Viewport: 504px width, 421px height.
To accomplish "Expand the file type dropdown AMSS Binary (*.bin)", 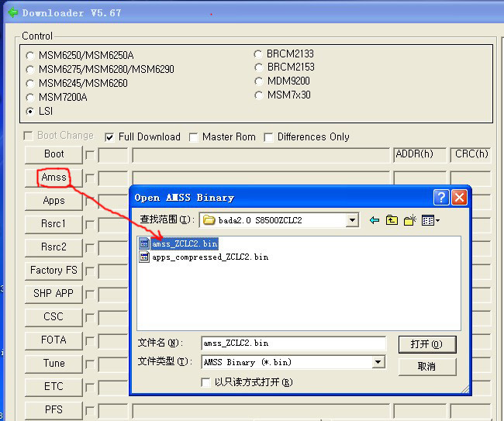I will pos(378,362).
